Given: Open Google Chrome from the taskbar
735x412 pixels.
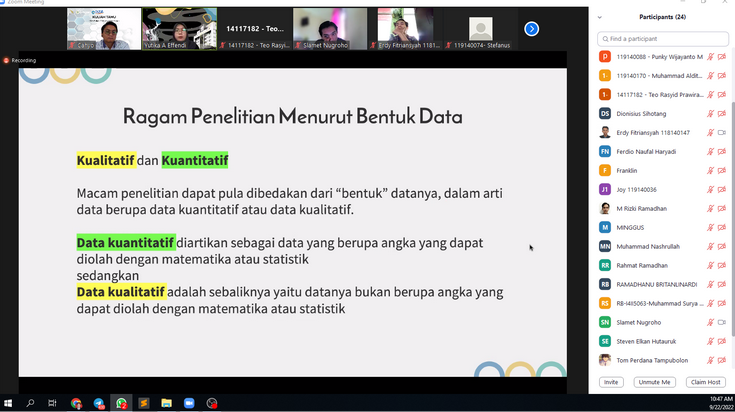Looking at the screenshot, I should pyautogui.click(x=76, y=403).
